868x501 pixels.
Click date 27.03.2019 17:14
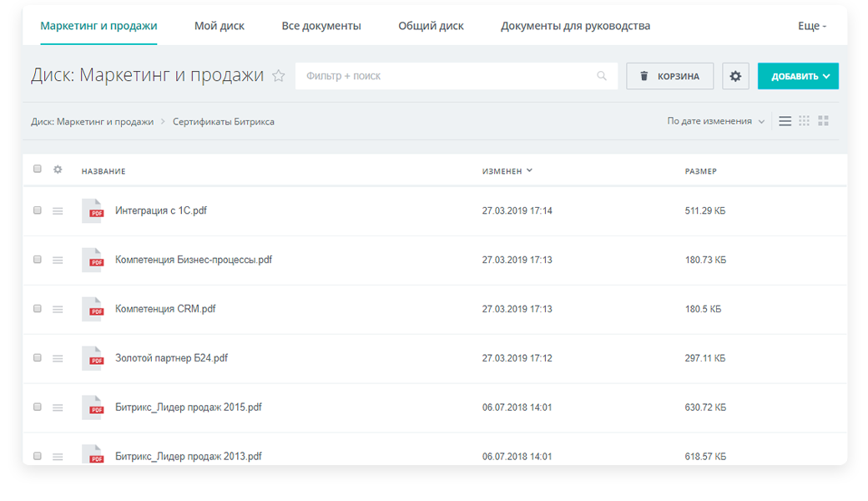(x=517, y=211)
